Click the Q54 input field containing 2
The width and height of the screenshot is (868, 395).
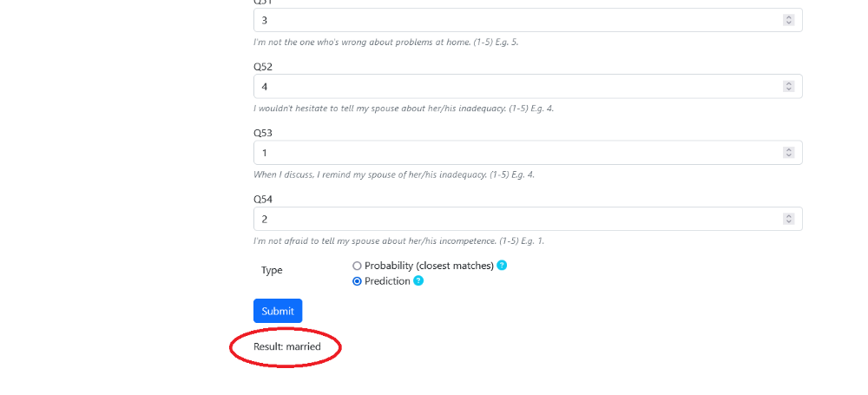528,219
